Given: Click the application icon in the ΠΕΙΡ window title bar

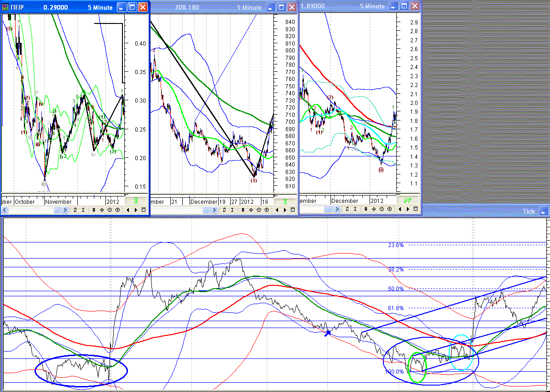Looking at the screenshot, I should 6,7.
